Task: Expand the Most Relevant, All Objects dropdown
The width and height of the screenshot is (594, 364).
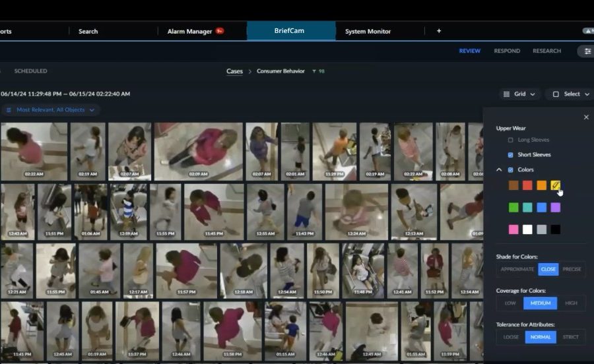Action: point(92,110)
